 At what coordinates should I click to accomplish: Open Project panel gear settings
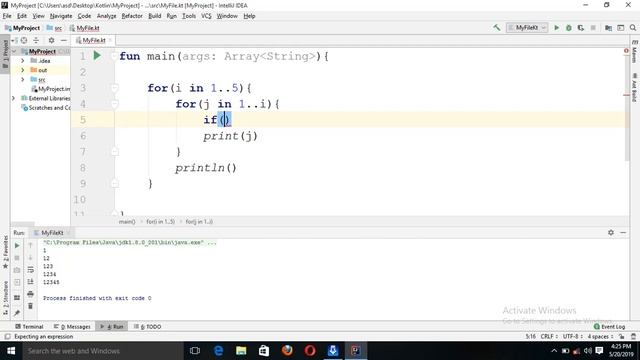pos(51,40)
